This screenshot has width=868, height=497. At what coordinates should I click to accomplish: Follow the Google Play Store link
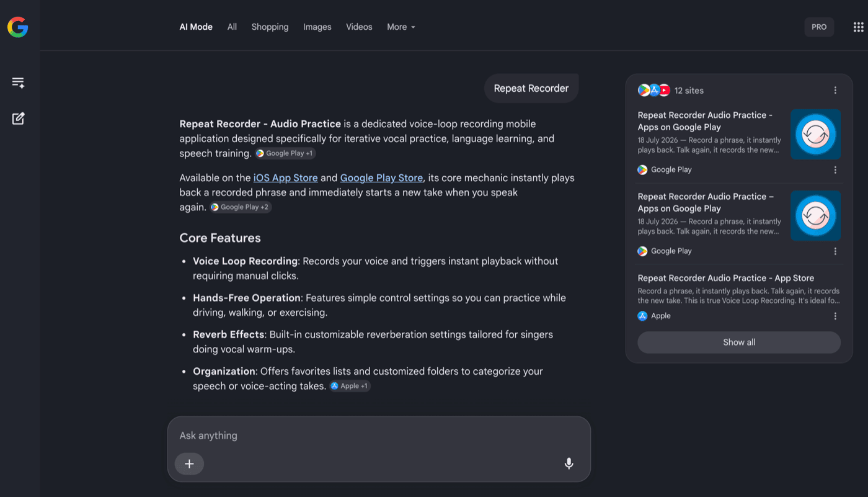point(381,178)
